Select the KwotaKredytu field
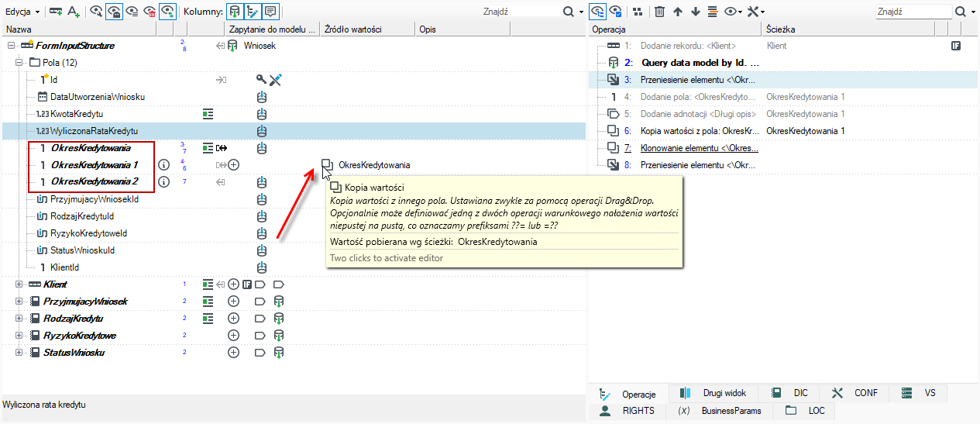The width and height of the screenshot is (980, 424). pyautogui.click(x=77, y=114)
